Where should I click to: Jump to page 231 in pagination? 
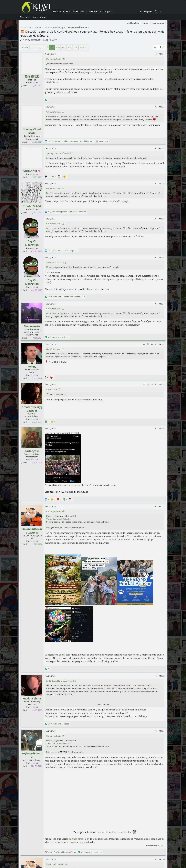[x=75, y=47]
